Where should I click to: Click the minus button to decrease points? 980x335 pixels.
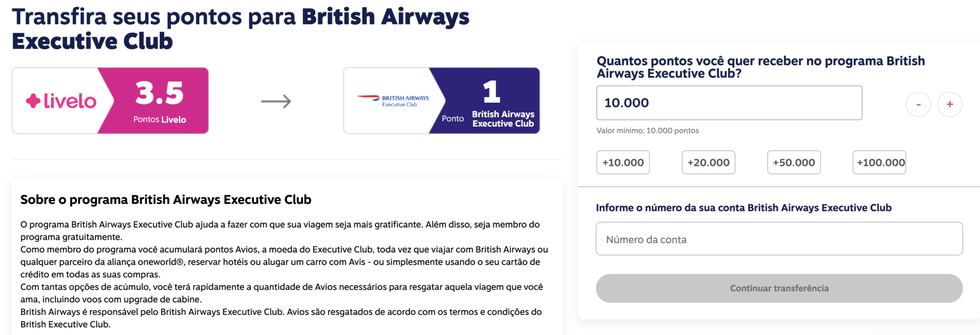tap(918, 104)
